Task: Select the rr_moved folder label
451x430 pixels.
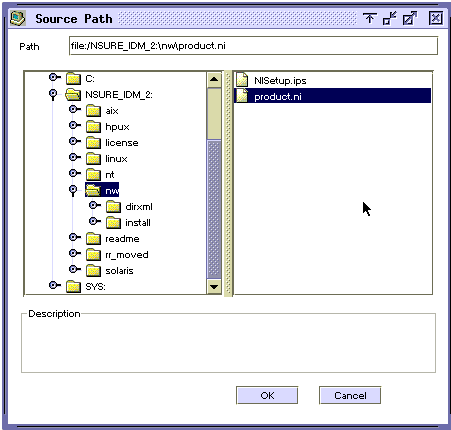Action: (x=127, y=255)
